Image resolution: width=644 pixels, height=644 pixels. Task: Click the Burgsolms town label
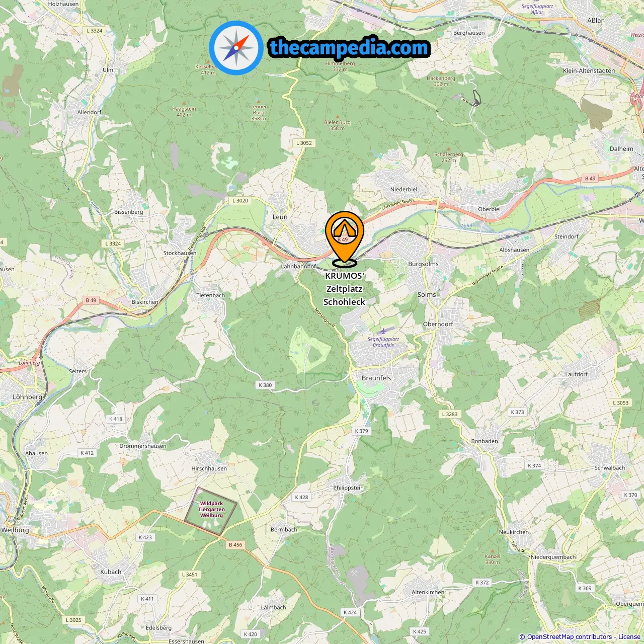click(x=423, y=264)
